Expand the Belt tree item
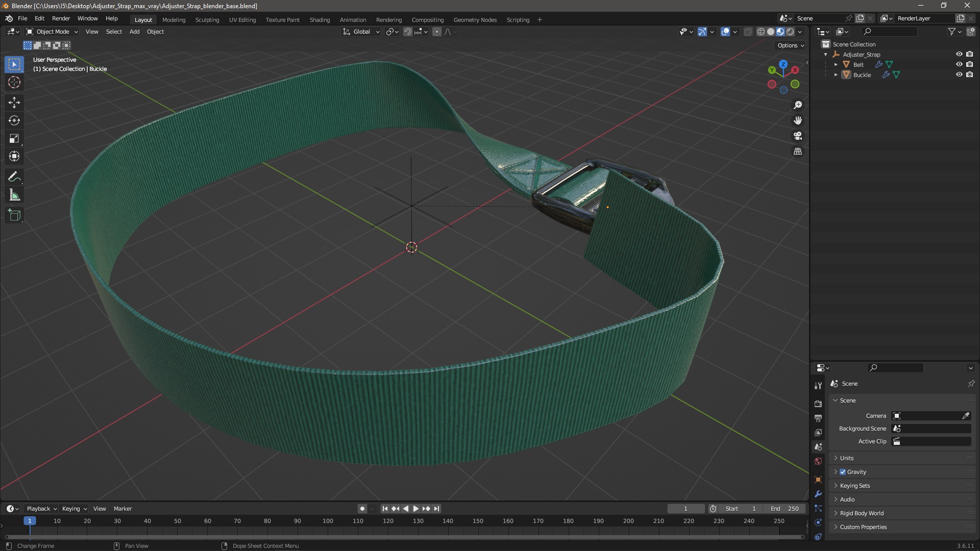 pyautogui.click(x=836, y=65)
